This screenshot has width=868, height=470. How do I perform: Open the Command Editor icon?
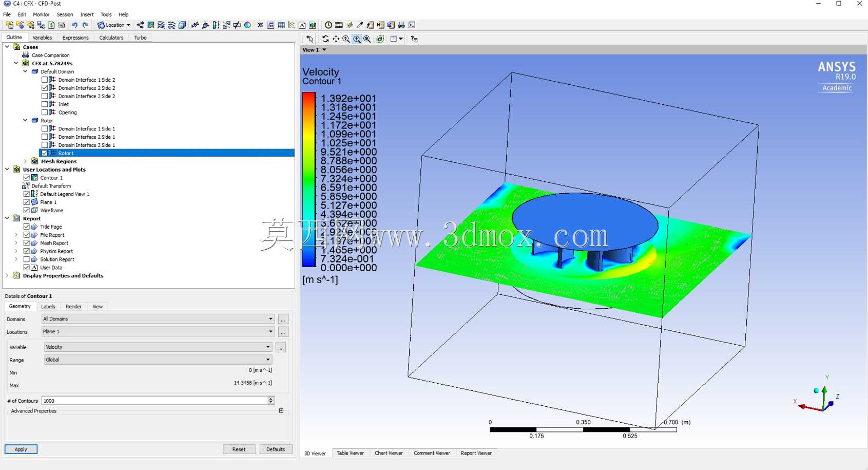(x=412, y=25)
